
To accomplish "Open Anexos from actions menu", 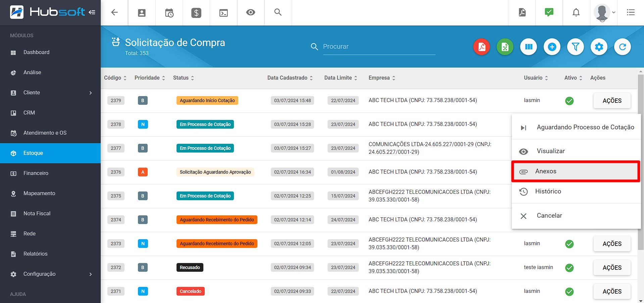I will pyautogui.click(x=576, y=171).
